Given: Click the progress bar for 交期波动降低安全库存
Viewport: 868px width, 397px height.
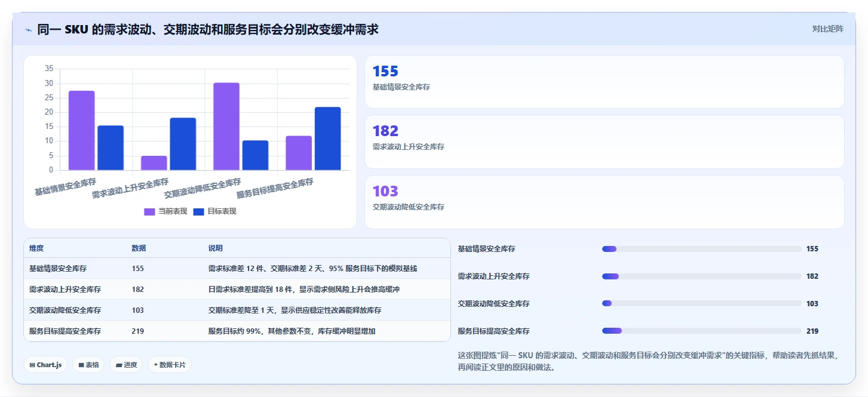Looking at the screenshot, I should (701, 304).
